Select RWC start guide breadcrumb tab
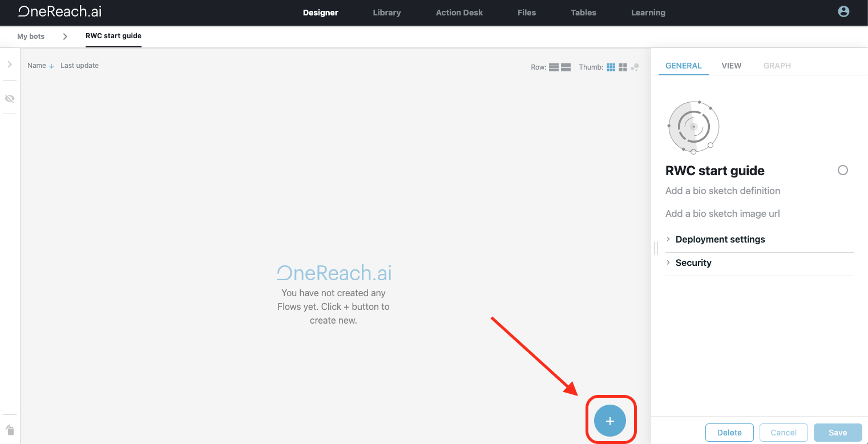This screenshot has width=868, height=444. 114,36
